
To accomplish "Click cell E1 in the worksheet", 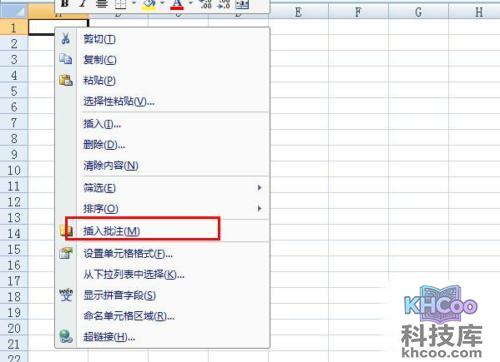I will click(x=299, y=27).
